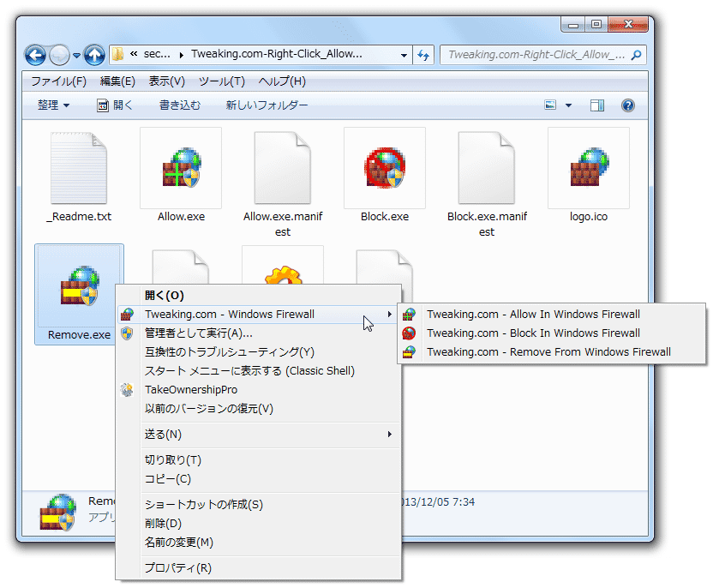Open the 表示(V) menu
The height and width of the screenshot is (588, 713).
[x=167, y=81]
